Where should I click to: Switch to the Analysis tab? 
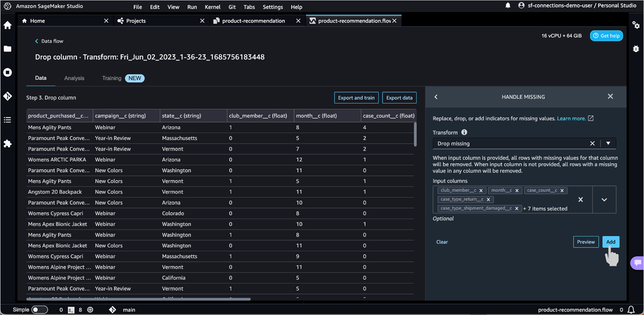(74, 78)
